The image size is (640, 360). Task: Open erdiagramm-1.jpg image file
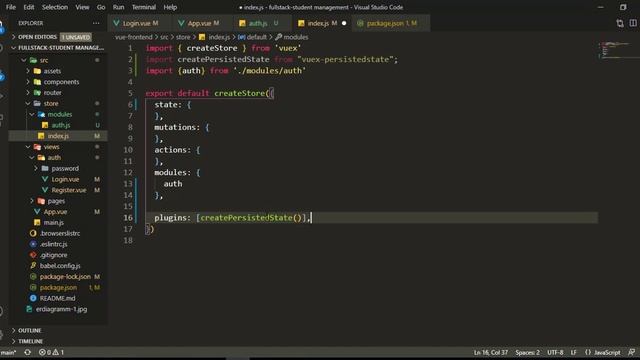click(61, 309)
